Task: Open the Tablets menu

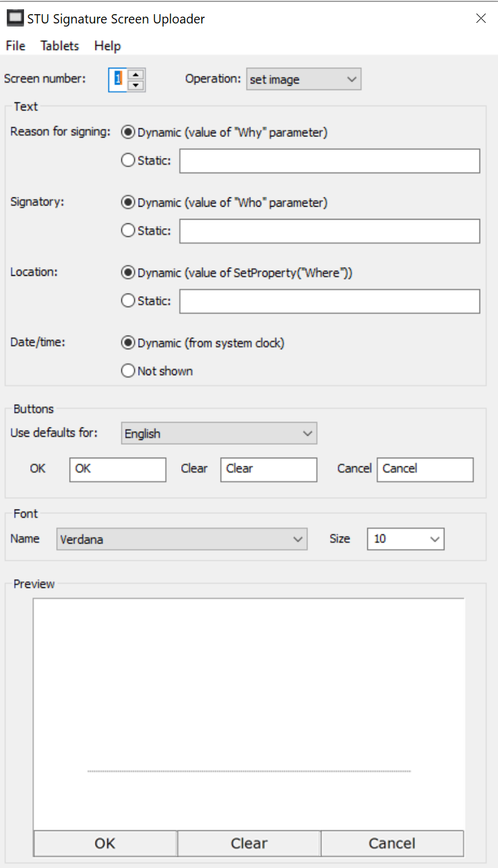Action: [x=60, y=46]
